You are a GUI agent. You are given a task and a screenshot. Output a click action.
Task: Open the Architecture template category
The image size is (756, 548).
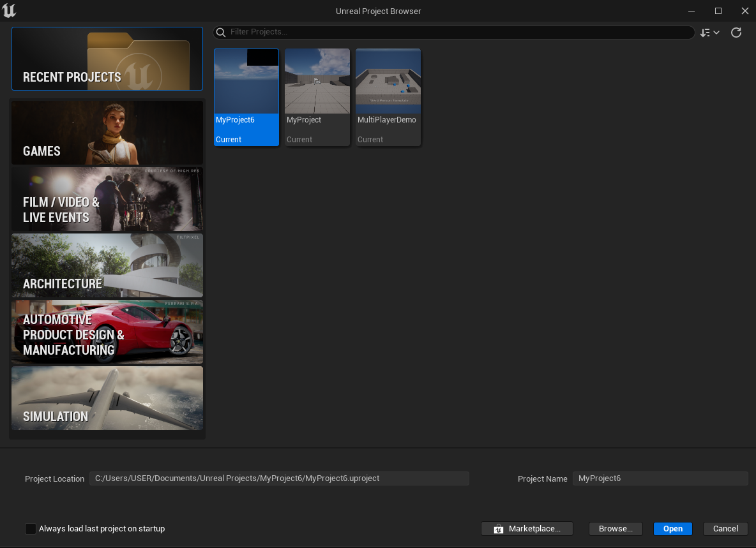coord(107,265)
